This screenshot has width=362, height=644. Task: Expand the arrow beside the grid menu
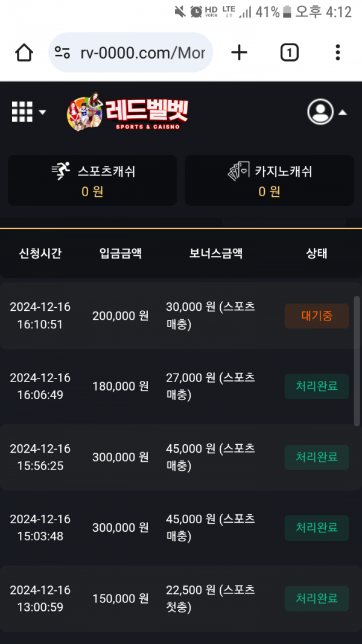pyautogui.click(x=42, y=112)
